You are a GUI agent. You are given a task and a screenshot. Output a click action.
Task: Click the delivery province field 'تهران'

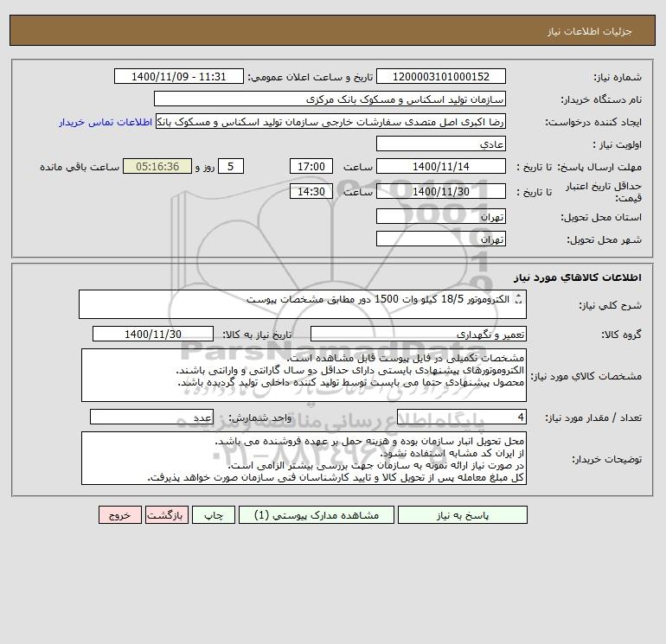click(441, 216)
